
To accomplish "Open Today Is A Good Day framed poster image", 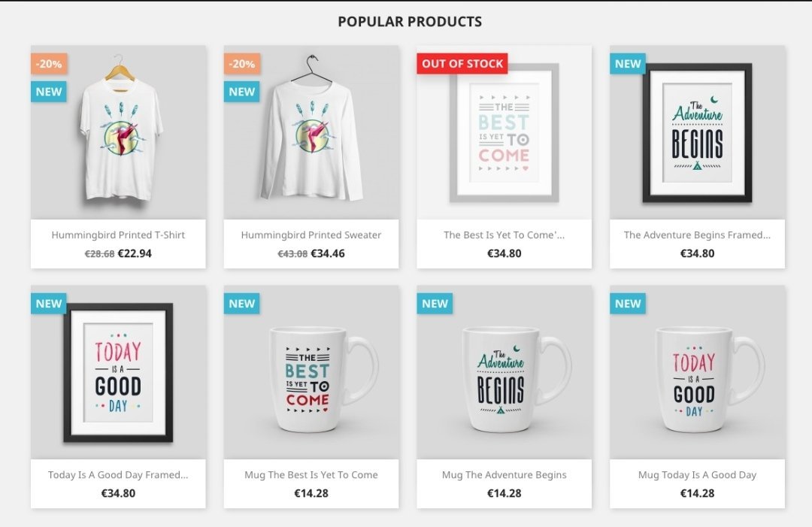I will click(x=118, y=372).
